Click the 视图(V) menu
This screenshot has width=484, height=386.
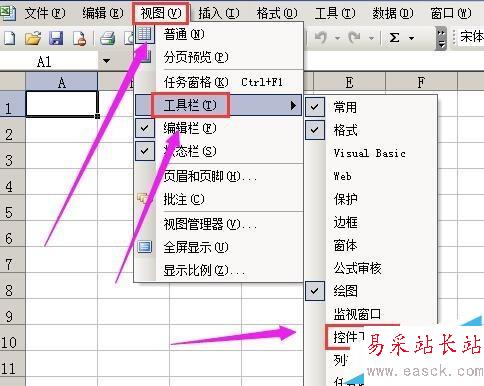pos(161,13)
